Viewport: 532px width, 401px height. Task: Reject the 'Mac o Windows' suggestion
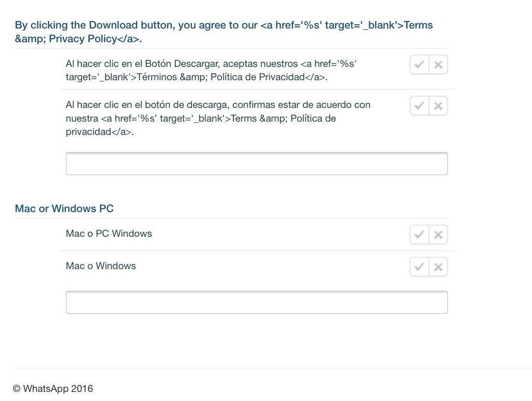[x=438, y=267]
